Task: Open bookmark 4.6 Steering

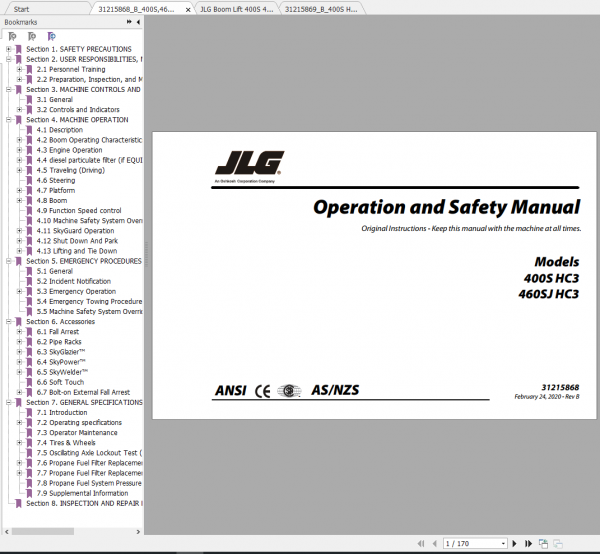Action: pos(56,181)
